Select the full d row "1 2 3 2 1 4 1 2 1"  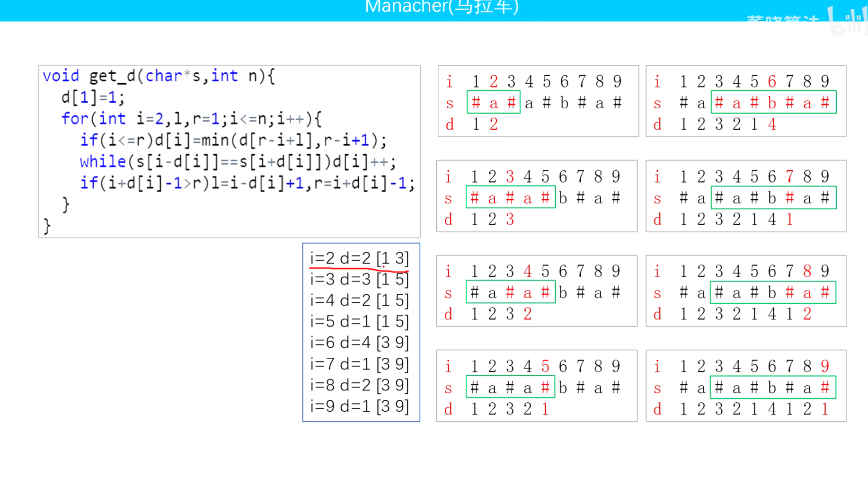tap(754, 409)
